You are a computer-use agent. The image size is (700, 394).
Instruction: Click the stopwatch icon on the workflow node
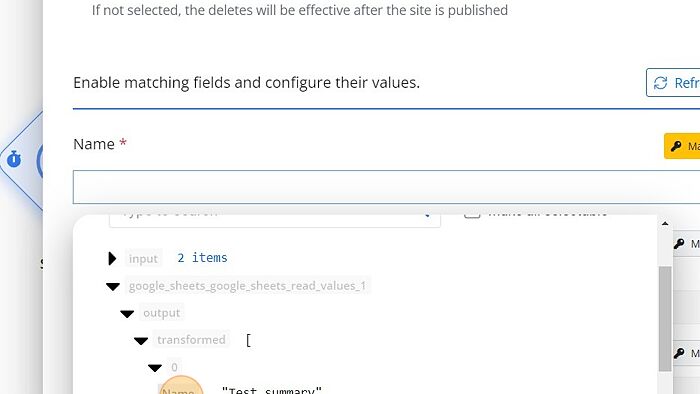[14, 159]
